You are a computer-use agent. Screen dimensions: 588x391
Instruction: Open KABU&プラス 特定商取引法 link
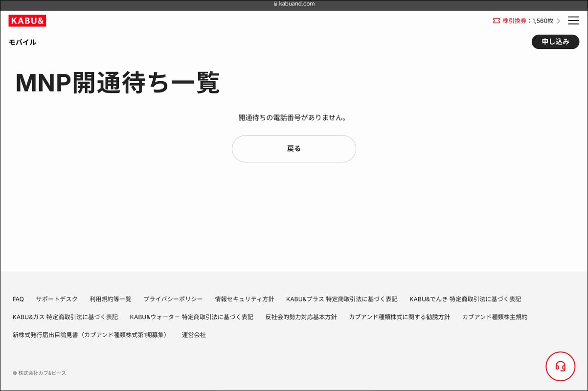click(x=342, y=299)
